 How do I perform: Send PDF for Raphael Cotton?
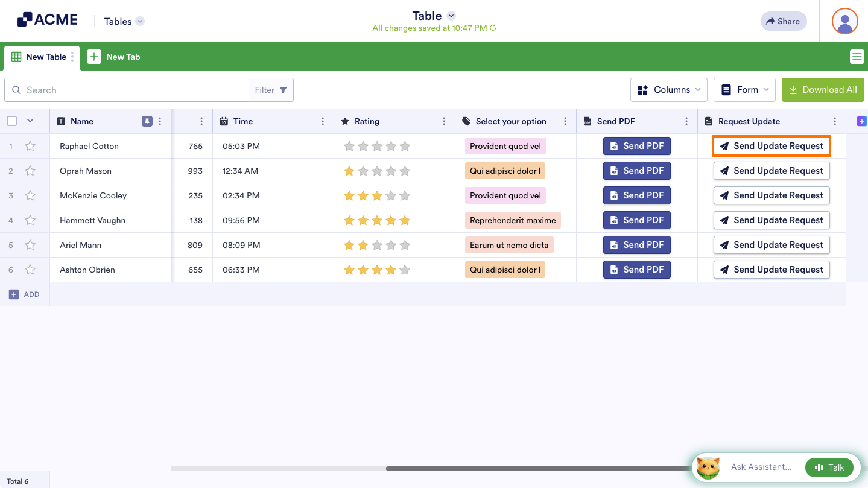(637, 146)
